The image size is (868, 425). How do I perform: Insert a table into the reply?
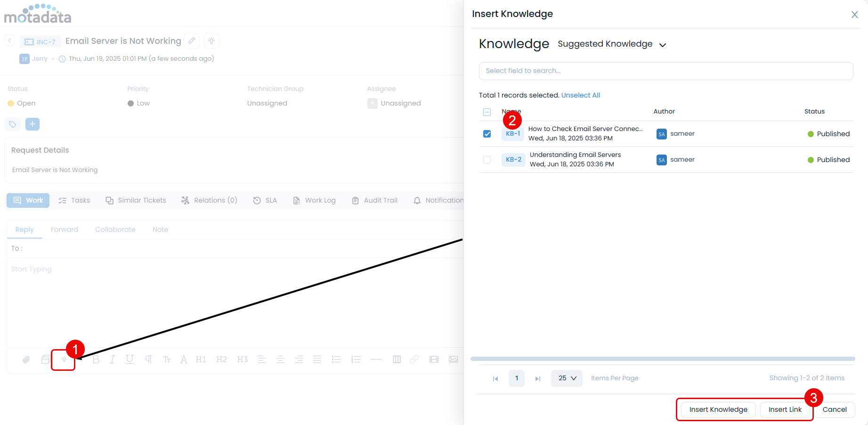pyautogui.click(x=397, y=360)
